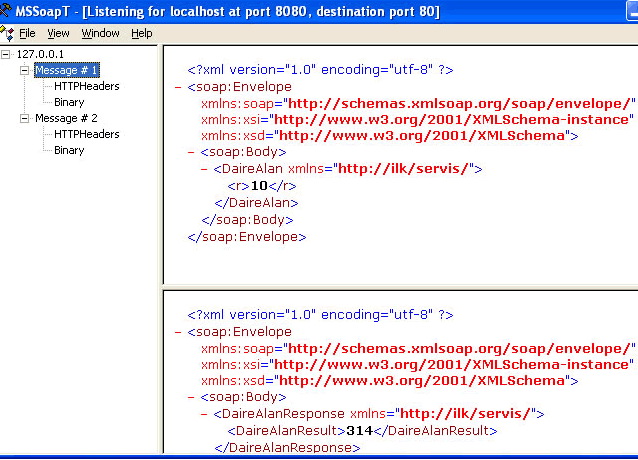Viewport: 638px width, 460px height.
Task: Select Binary under Message # 2
Action: [x=69, y=150]
